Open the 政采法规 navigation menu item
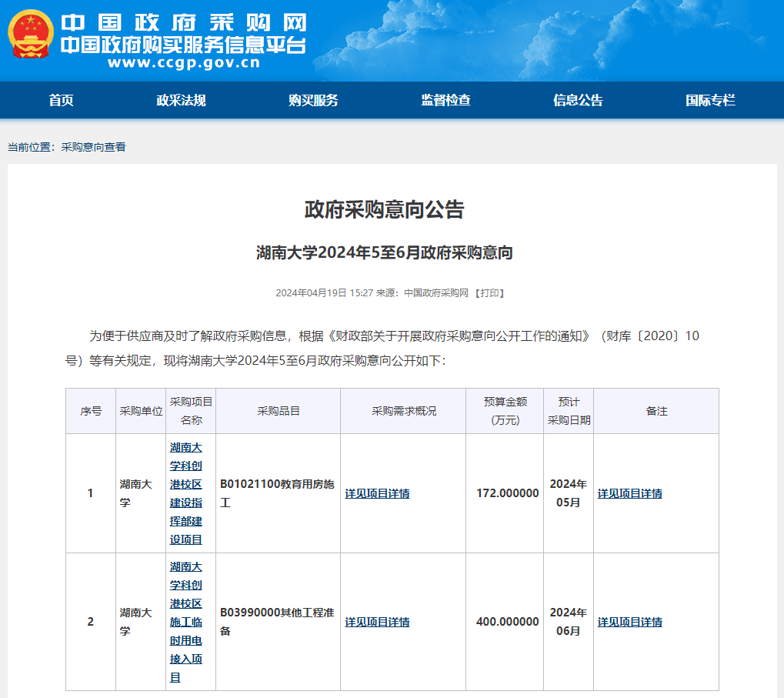The image size is (784, 698). point(181,101)
